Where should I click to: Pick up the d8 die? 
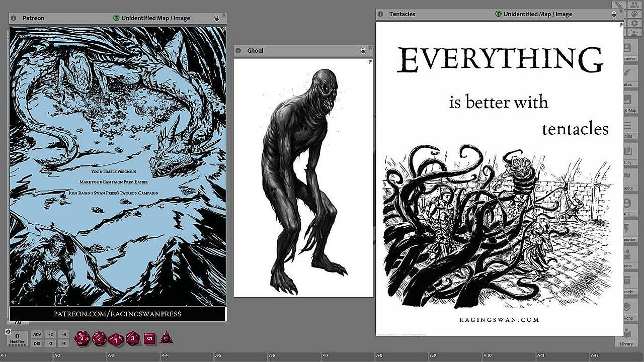point(133,338)
